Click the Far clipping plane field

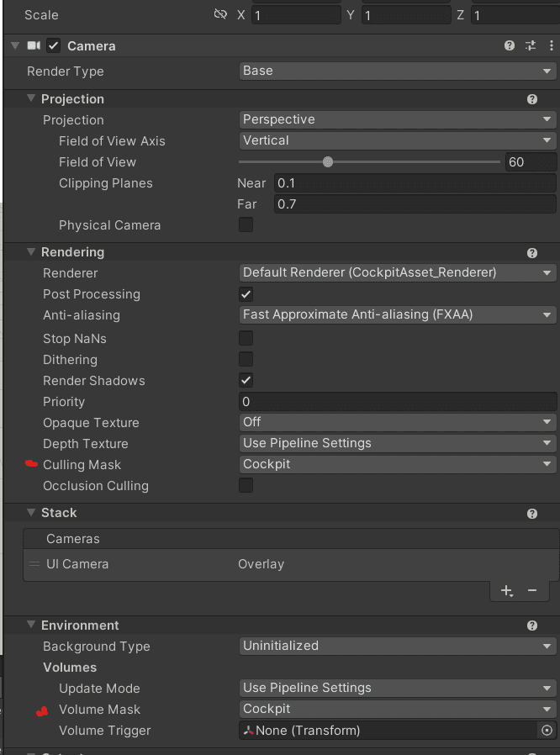pos(415,204)
